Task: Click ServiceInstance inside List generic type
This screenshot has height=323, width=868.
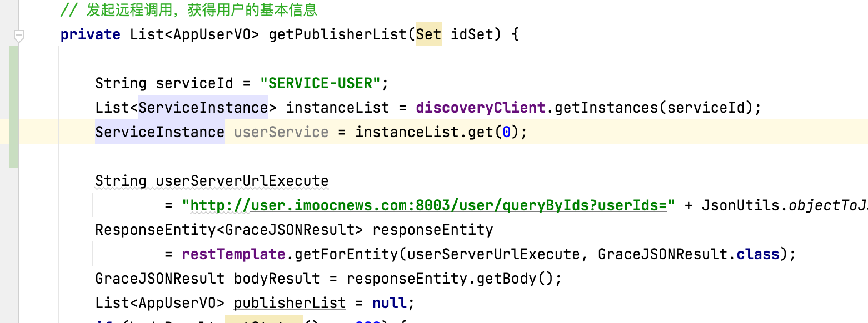Action: (x=203, y=108)
